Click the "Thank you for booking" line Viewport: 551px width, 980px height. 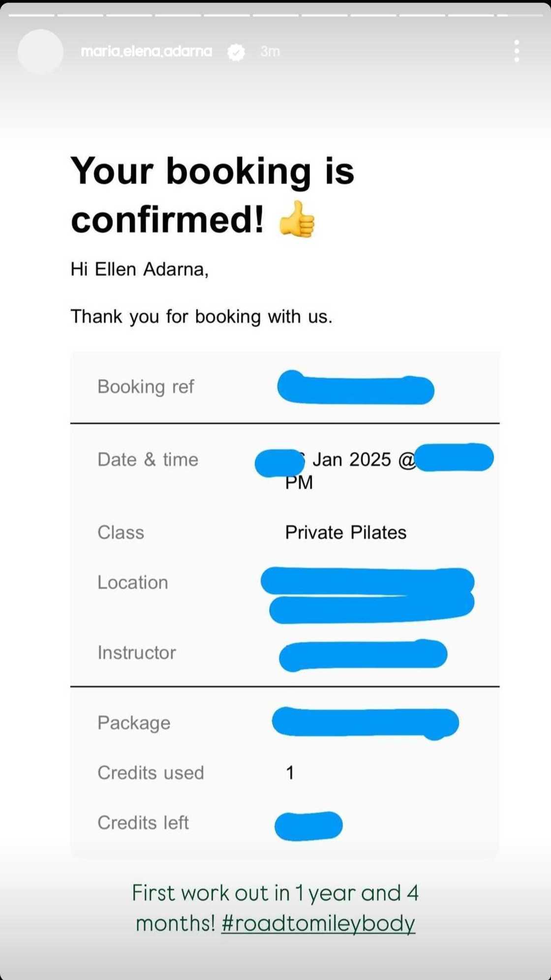tap(201, 316)
